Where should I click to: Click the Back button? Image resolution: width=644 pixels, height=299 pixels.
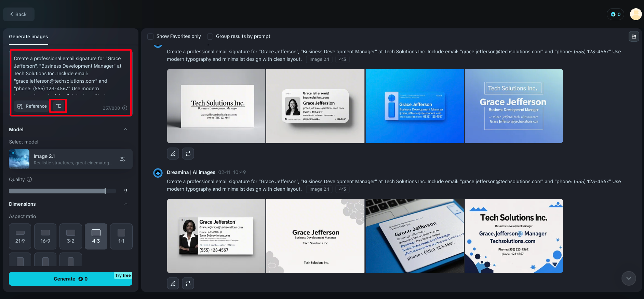pos(19,14)
